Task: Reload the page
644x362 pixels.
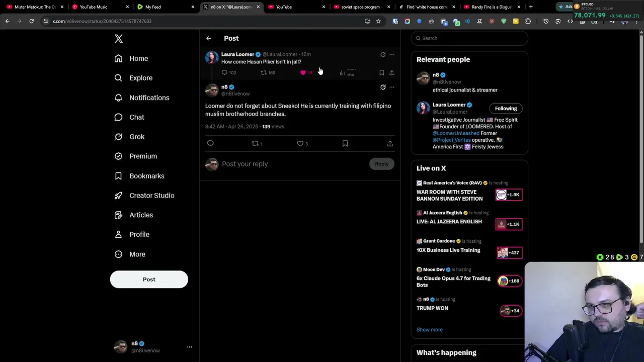Action: [31, 21]
